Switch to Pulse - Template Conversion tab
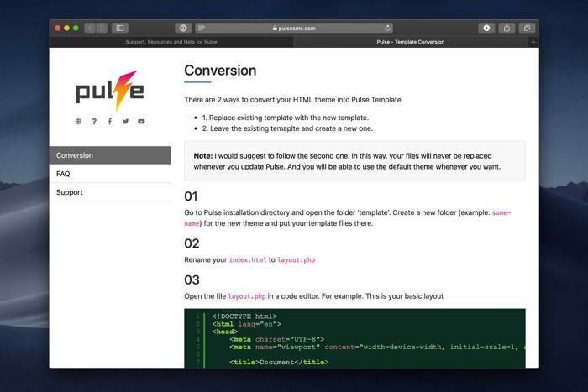588x392 pixels. [x=411, y=42]
